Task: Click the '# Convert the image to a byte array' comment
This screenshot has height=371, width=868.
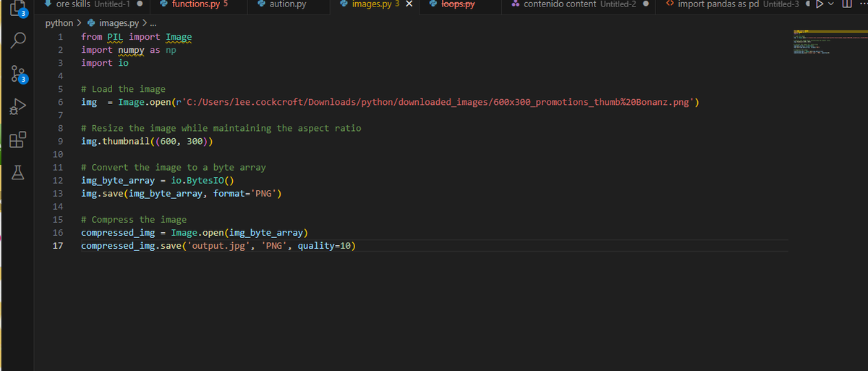Action: pyautogui.click(x=174, y=167)
